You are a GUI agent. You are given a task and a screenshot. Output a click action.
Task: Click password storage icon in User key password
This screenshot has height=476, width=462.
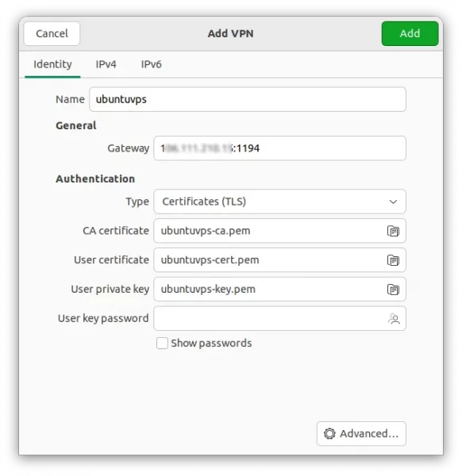[394, 319]
